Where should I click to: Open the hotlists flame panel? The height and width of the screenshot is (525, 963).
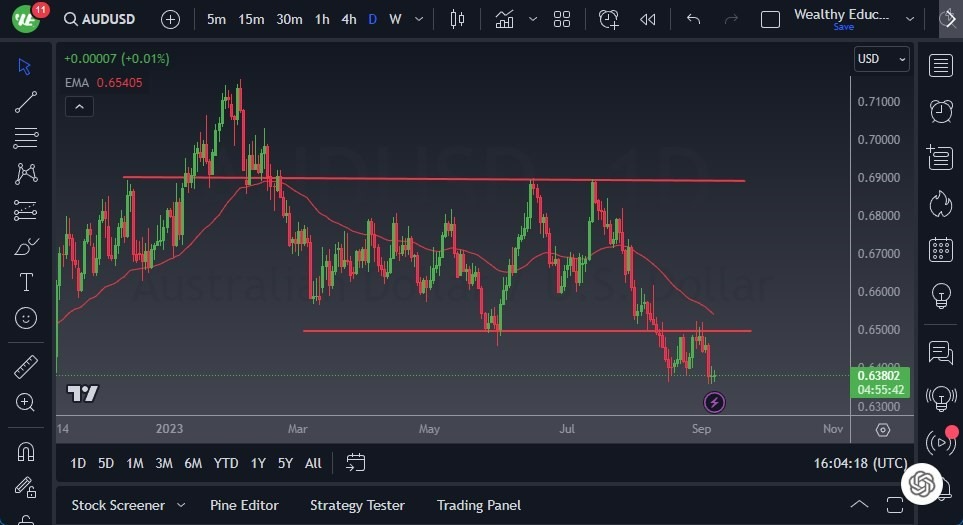(x=940, y=204)
